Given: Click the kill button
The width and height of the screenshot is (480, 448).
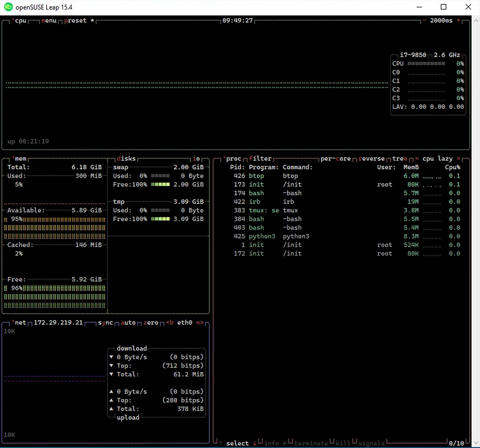Looking at the screenshot, I should pos(343,443).
